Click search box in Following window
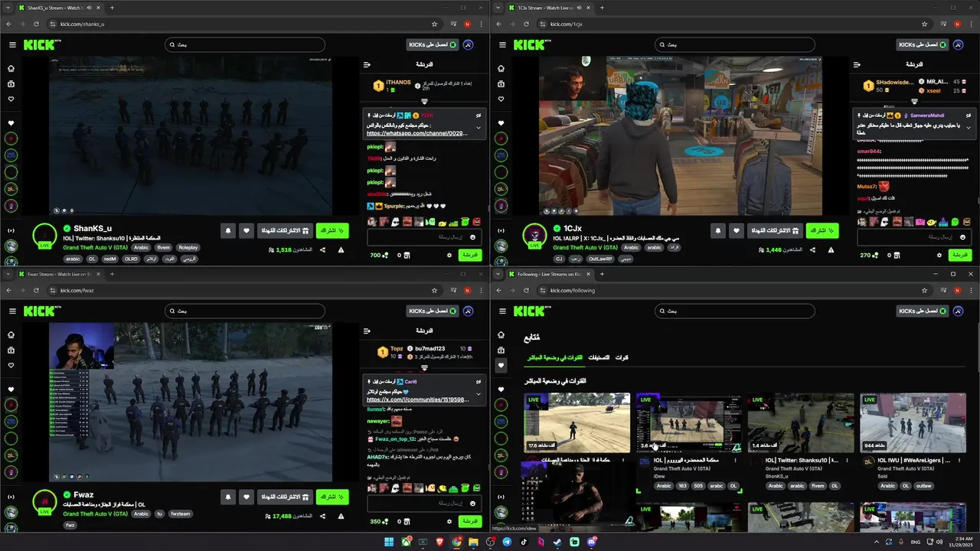980x551 pixels. click(735, 311)
